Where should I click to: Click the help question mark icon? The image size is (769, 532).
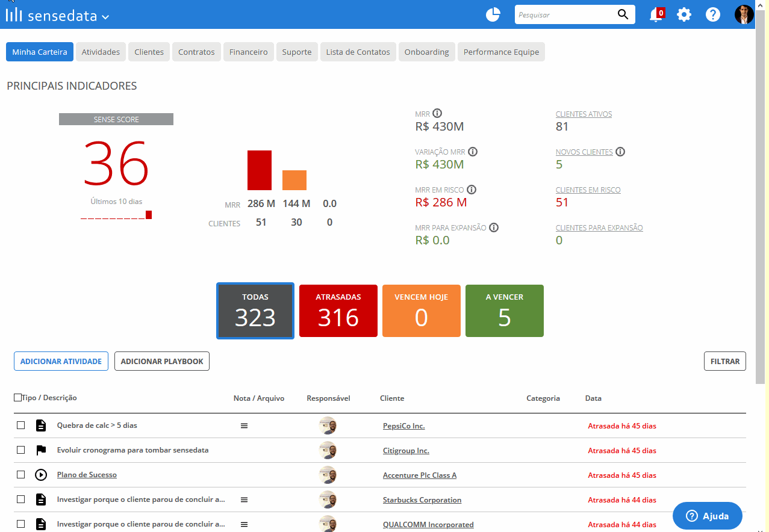pos(713,14)
